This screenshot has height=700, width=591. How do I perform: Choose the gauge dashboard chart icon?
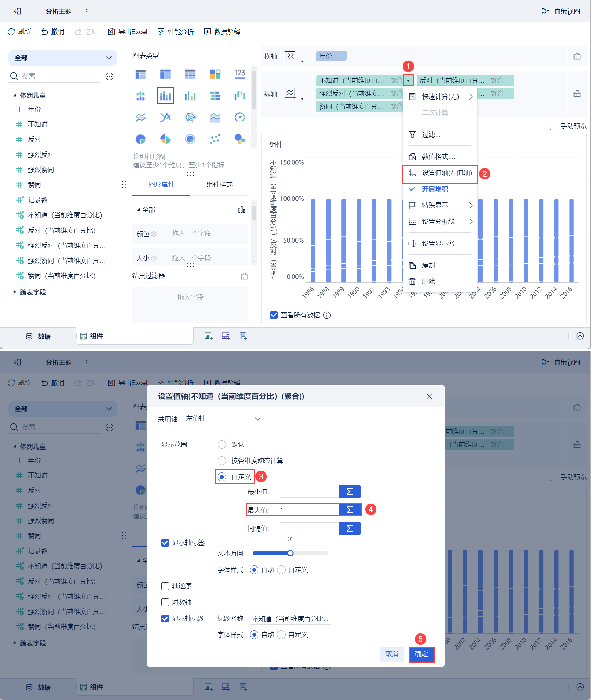click(x=240, y=117)
